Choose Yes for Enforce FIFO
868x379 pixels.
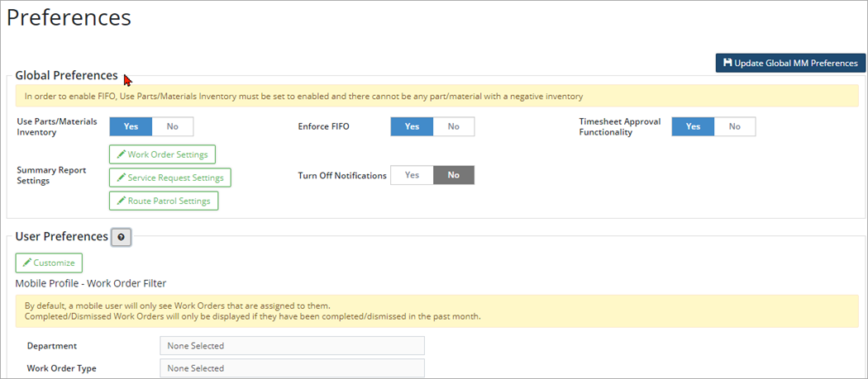[412, 126]
